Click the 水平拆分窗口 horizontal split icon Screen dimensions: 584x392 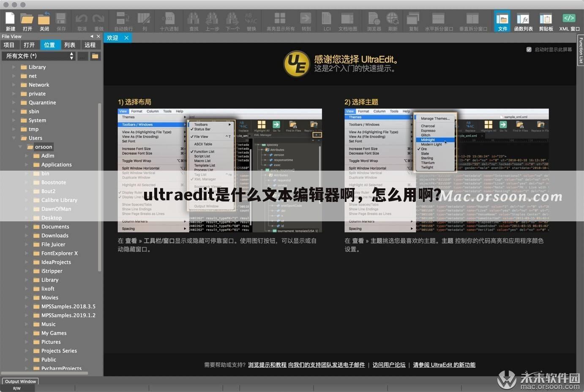(439, 21)
